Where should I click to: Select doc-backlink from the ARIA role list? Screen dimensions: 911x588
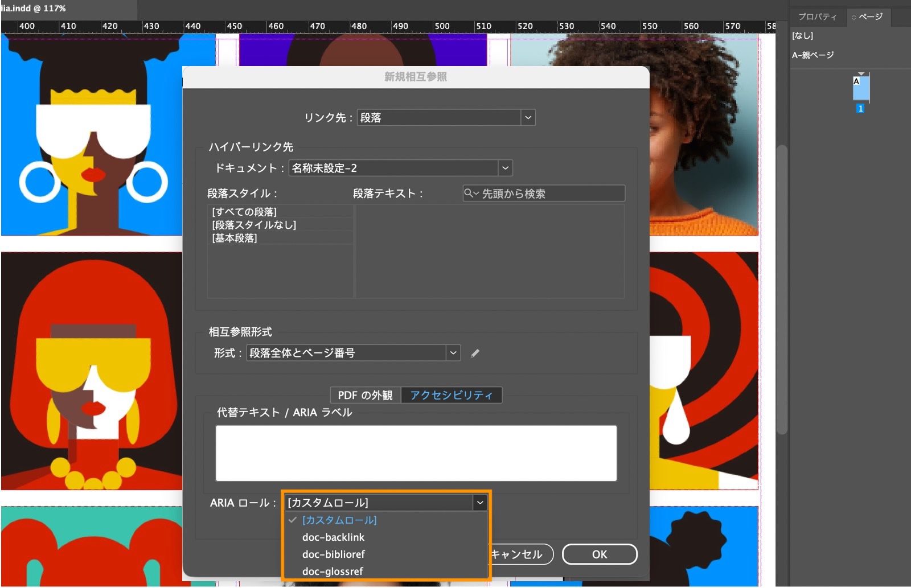[334, 537]
